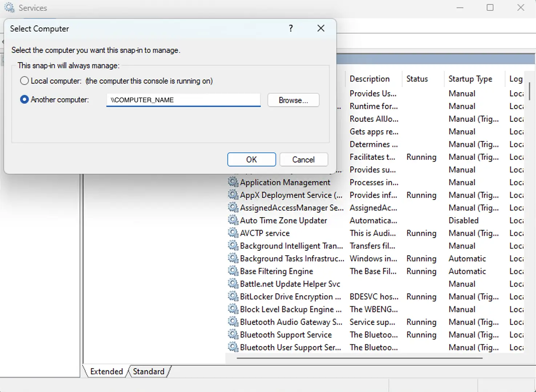Image resolution: width=536 pixels, height=392 pixels.
Task: Click 'This is Audi...' description cell
Action: click(373, 233)
